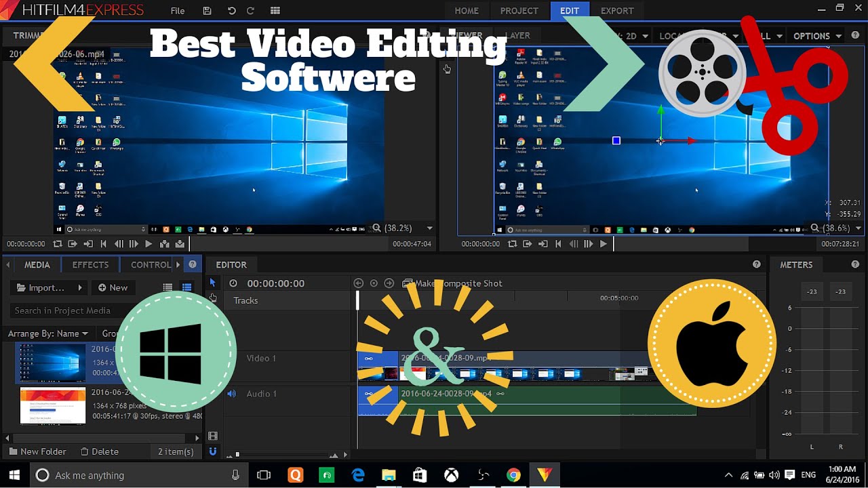Switch to the PROJECT screen tab
868x488 pixels.
(519, 11)
